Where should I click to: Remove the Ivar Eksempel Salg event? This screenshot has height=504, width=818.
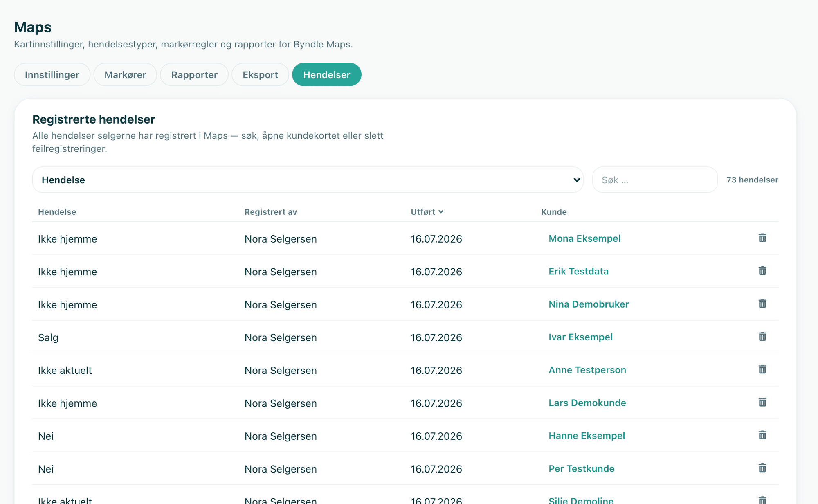click(x=762, y=336)
